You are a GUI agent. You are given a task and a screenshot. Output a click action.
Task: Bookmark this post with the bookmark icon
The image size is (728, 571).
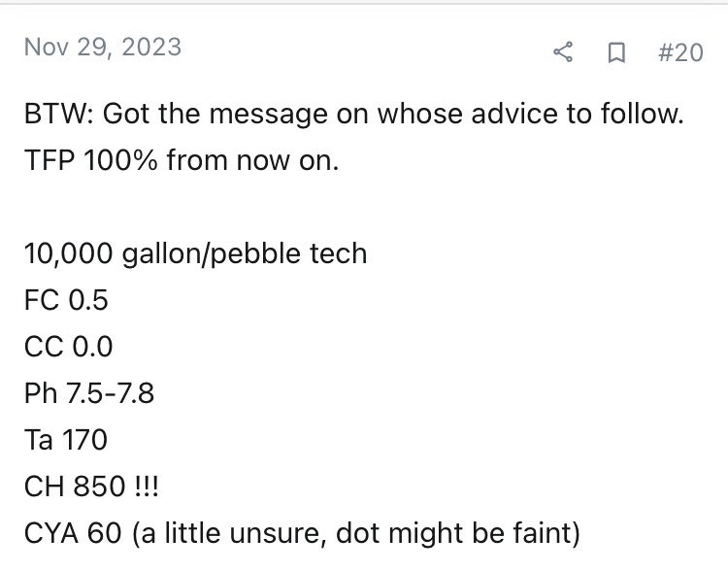pos(616,52)
